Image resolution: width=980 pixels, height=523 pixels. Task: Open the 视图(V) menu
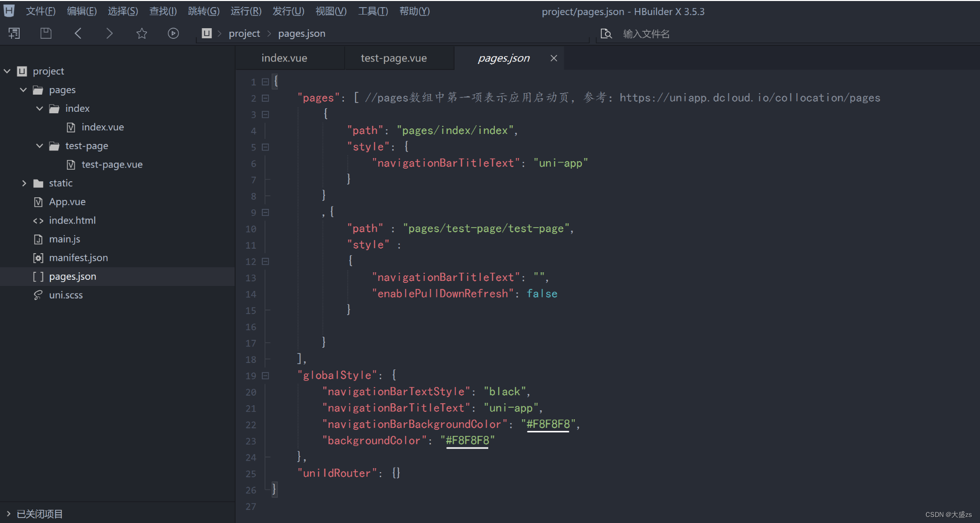click(x=331, y=11)
